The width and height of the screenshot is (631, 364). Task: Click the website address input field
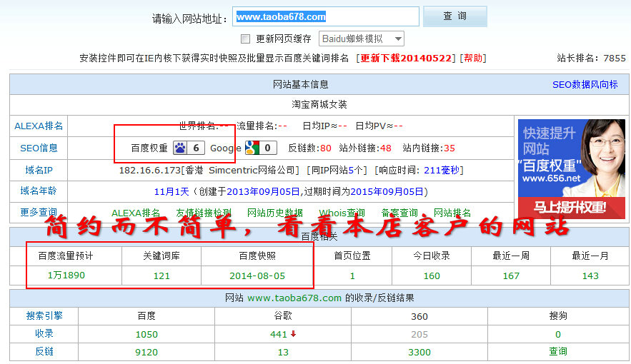coord(326,16)
